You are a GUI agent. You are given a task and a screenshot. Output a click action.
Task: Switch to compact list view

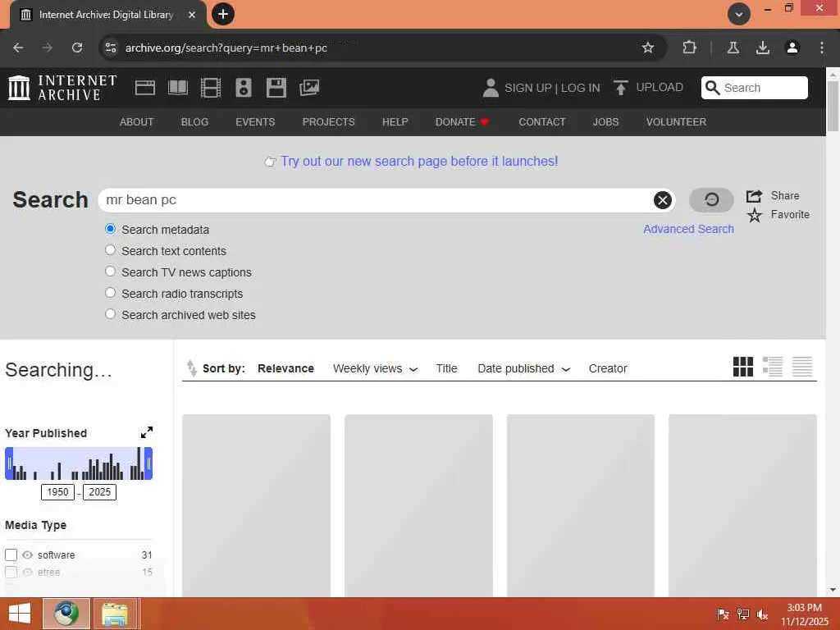(x=802, y=367)
